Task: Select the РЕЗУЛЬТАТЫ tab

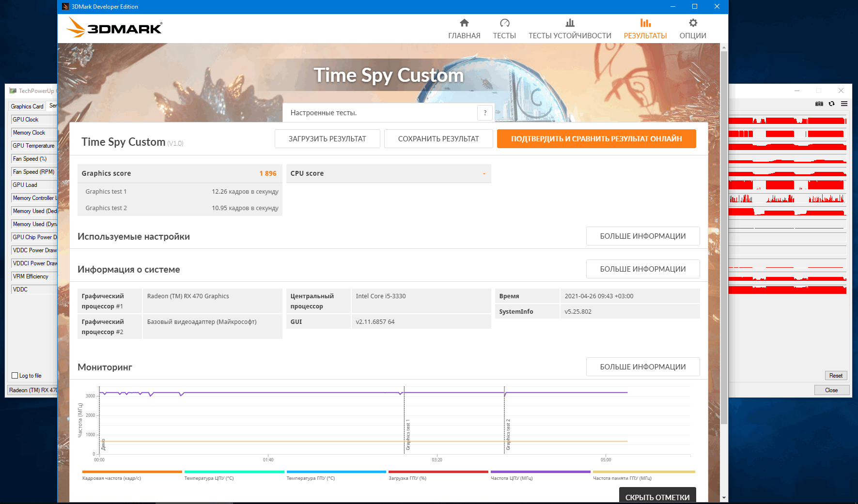Action: [x=645, y=29]
